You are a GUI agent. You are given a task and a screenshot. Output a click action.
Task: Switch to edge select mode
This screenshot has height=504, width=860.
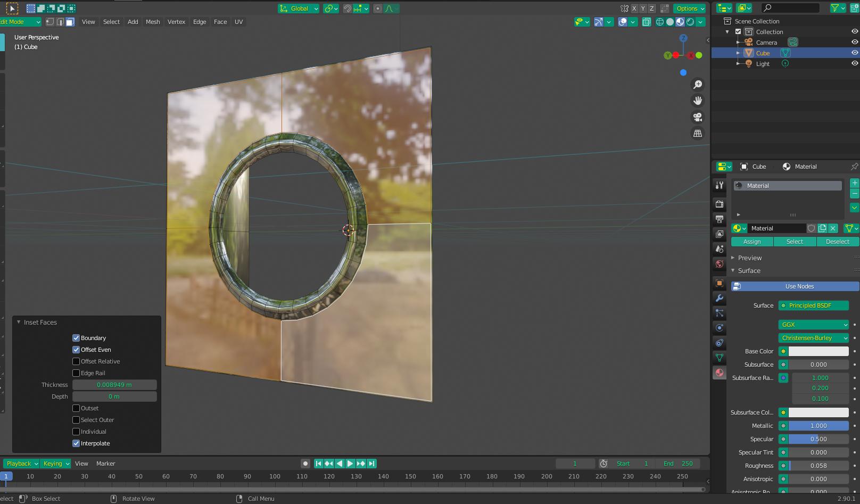[60, 22]
